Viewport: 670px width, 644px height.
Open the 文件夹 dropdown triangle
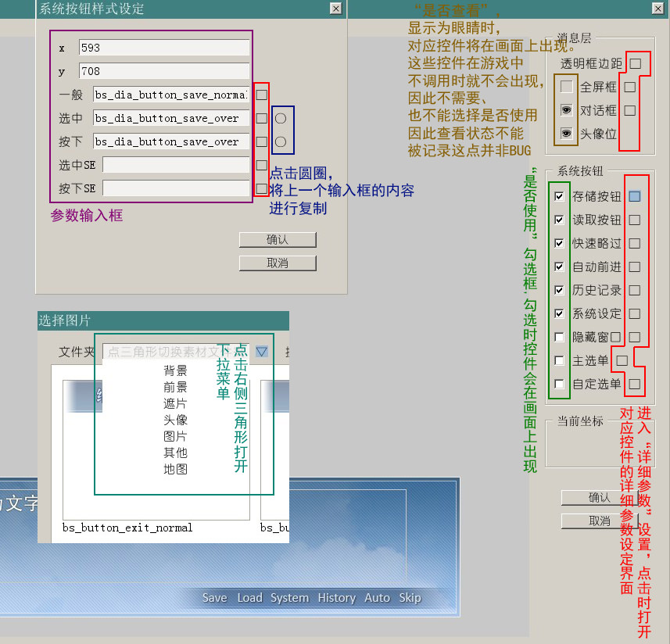click(261, 352)
